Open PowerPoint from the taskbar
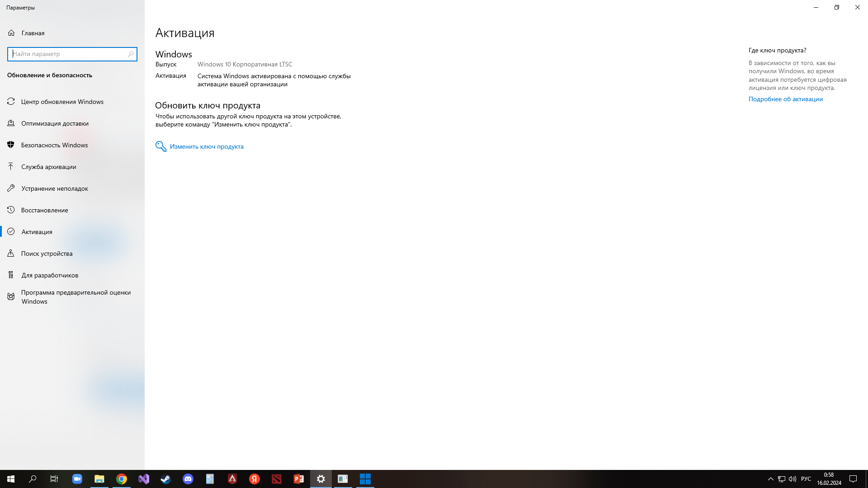Screen dimensions: 868x488 point(298,479)
